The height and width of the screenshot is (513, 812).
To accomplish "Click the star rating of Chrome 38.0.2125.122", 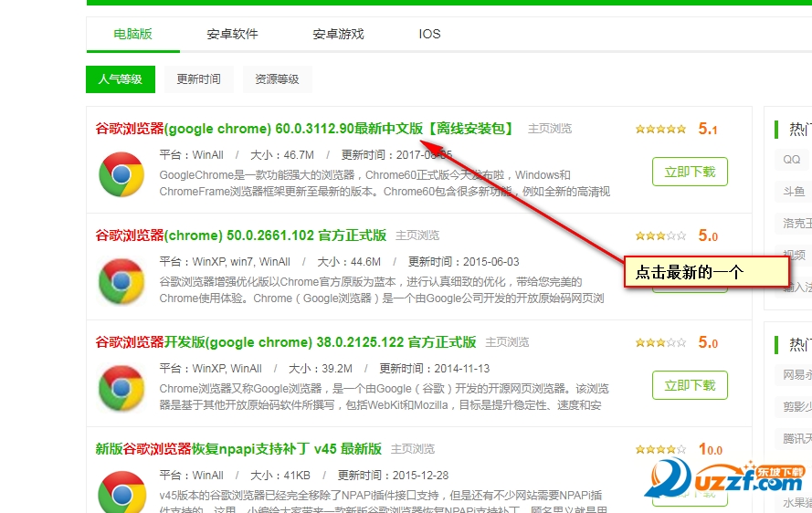I will click(x=660, y=343).
